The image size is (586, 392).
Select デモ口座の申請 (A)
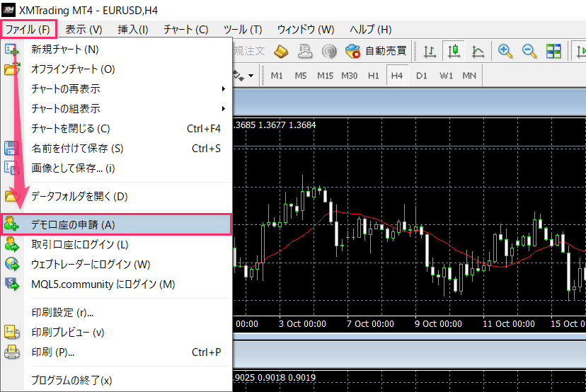[116, 224]
